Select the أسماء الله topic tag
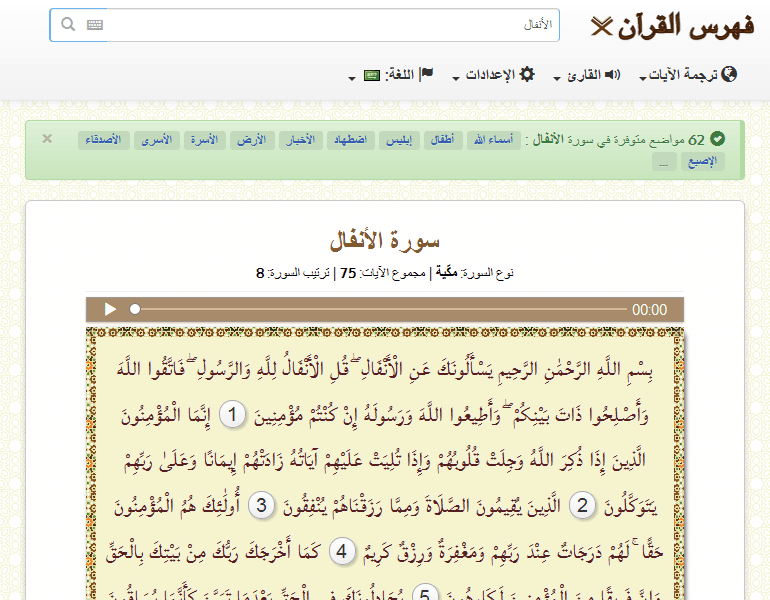 492,140
